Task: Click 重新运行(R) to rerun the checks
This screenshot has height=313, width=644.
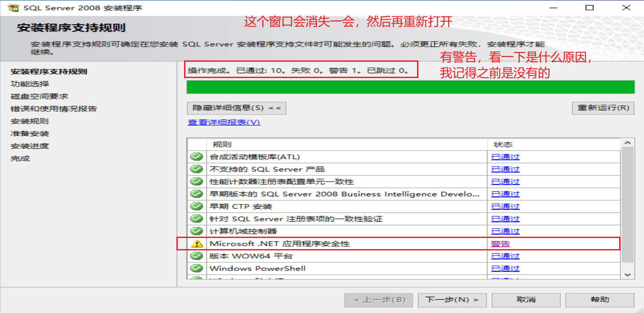Action: [602, 108]
